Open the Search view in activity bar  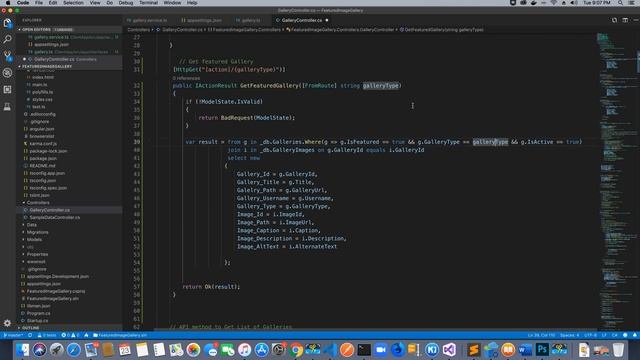click(x=7, y=39)
